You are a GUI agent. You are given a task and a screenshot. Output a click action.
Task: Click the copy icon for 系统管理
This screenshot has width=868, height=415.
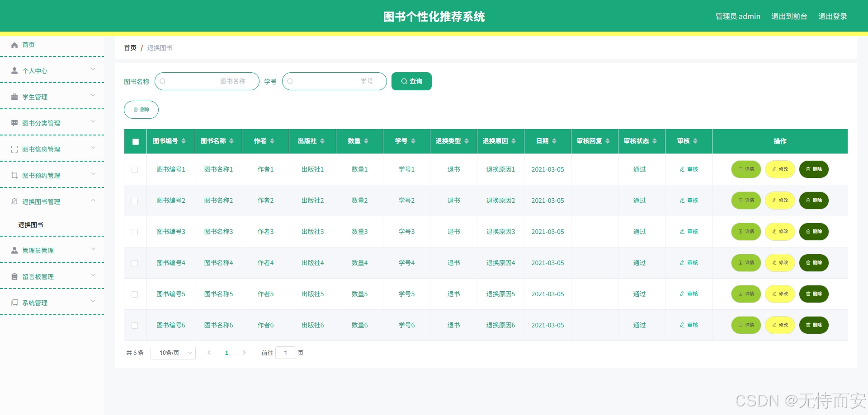click(14, 303)
